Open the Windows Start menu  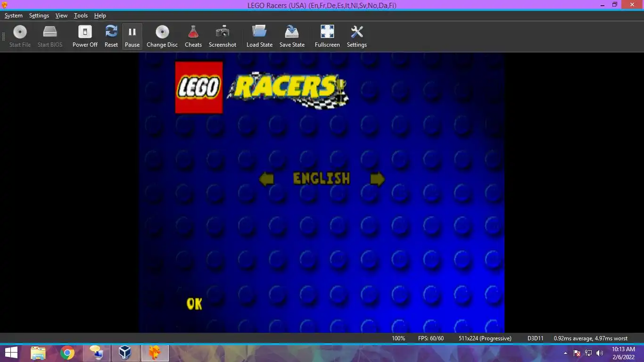pyautogui.click(x=11, y=353)
